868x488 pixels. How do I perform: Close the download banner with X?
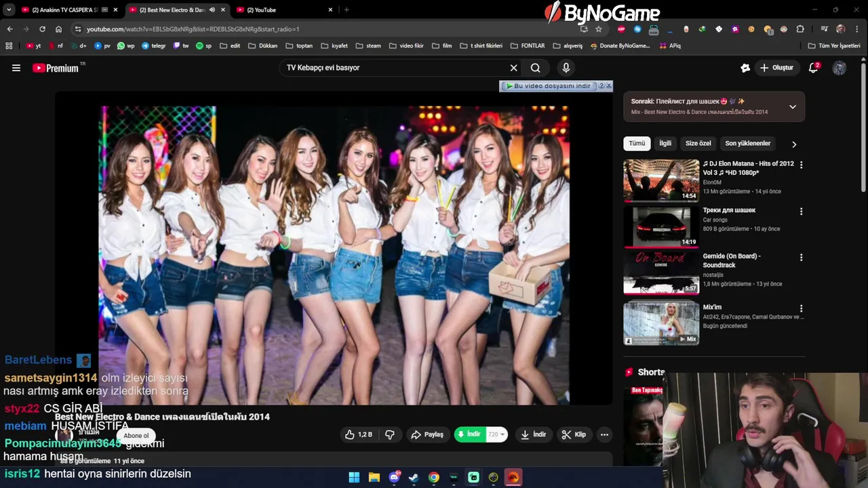[608, 86]
